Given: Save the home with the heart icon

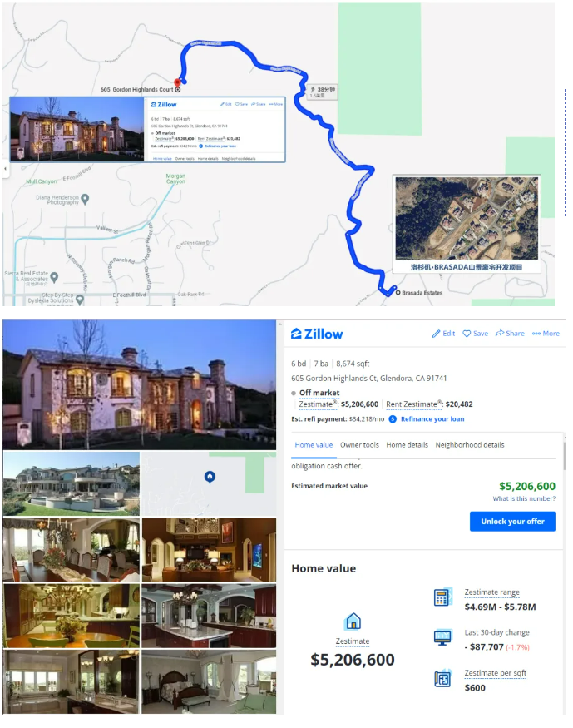Looking at the screenshot, I should (467, 334).
